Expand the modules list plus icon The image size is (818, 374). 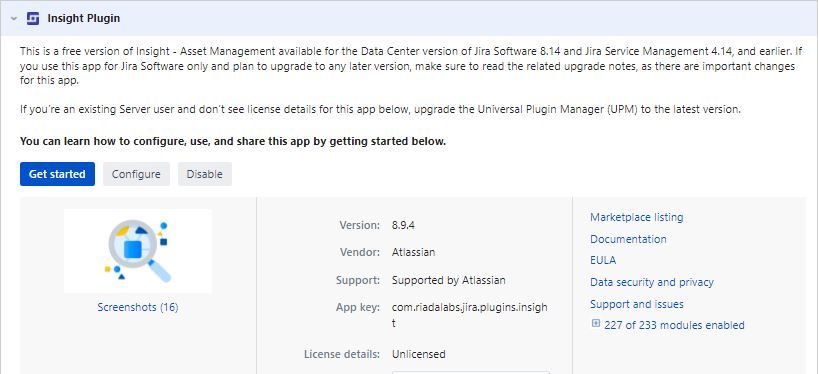(x=596, y=324)
